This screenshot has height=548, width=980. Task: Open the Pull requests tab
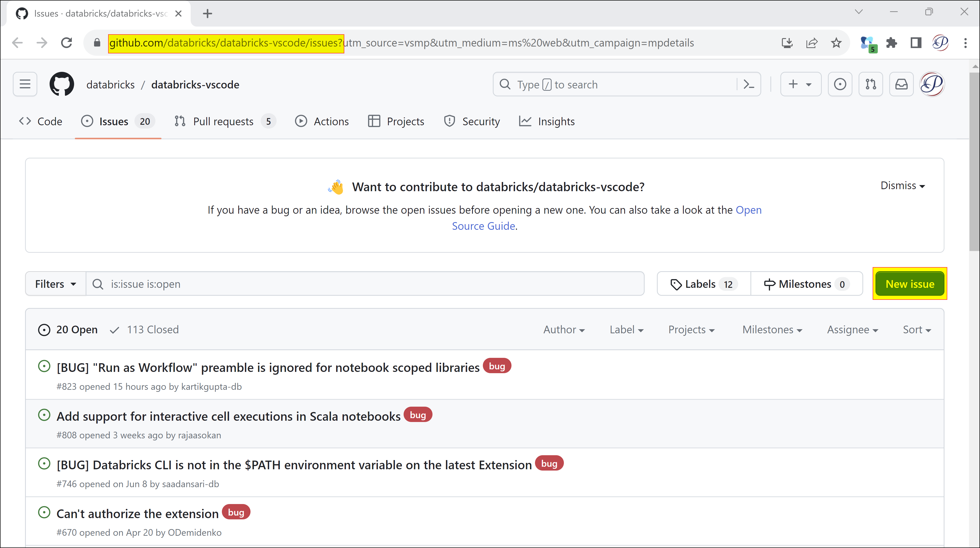click(x=225, y=121)
